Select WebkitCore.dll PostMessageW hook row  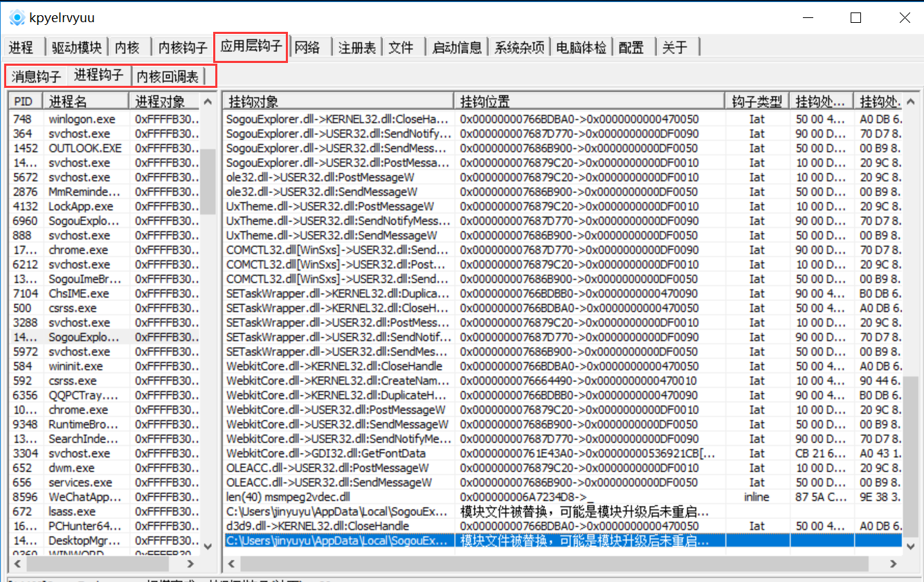(x=563, y=410)
